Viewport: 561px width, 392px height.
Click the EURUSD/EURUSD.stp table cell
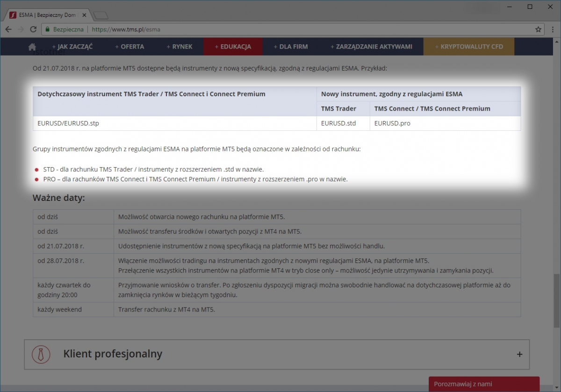175,123
